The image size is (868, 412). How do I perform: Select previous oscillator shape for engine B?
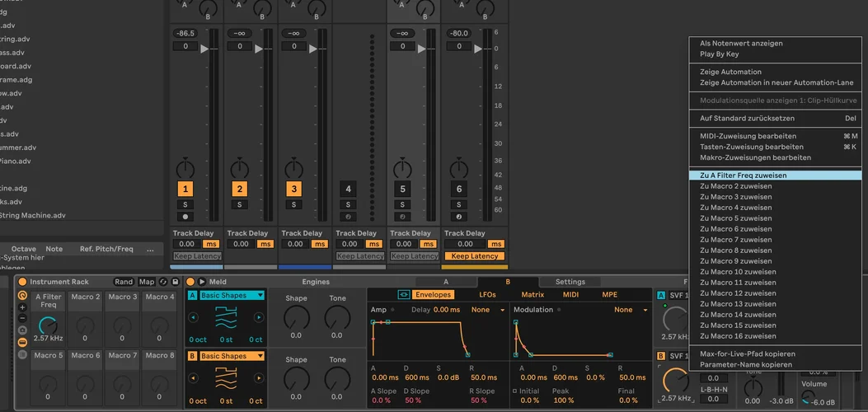[x=192, y=378]
